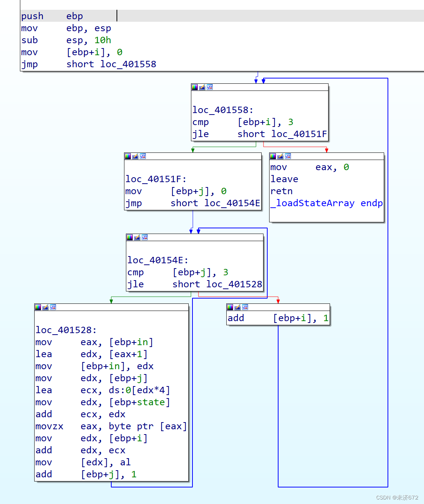The height and width of the screenshot is (504, 424).
Task: Click the group nodes icon on the add [ebp+i] node
Action: pyautogui.click(x=245, y=307)
